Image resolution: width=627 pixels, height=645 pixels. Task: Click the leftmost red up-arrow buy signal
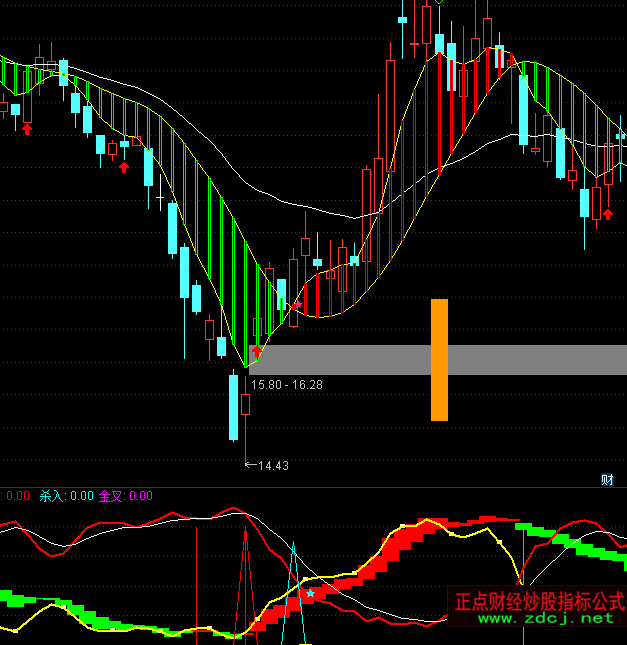pos(27,128)
